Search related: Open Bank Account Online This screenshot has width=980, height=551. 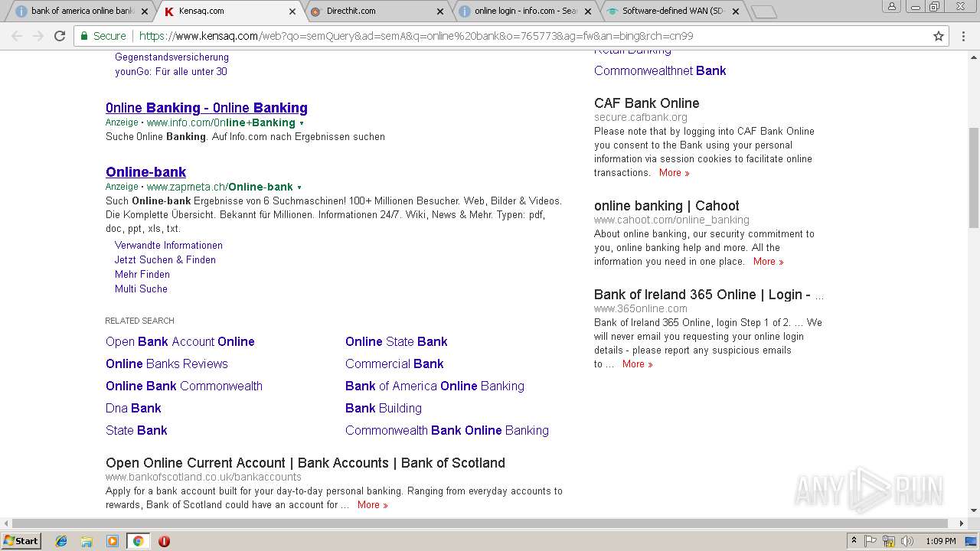pos(180,342)
